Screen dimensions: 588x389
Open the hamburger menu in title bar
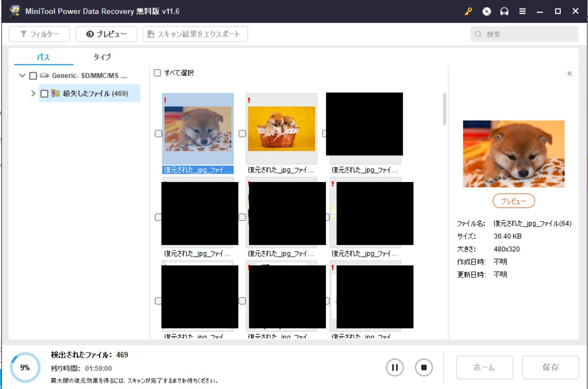[522, 12]
